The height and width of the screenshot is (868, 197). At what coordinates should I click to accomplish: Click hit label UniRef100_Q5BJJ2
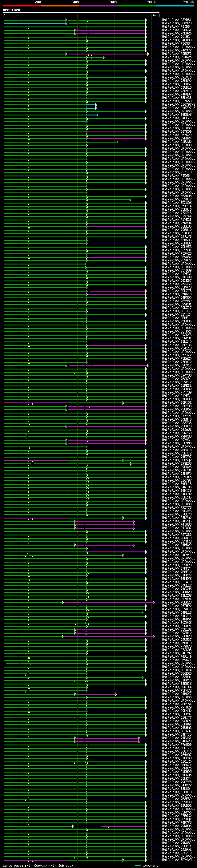[x=176, y=454]
